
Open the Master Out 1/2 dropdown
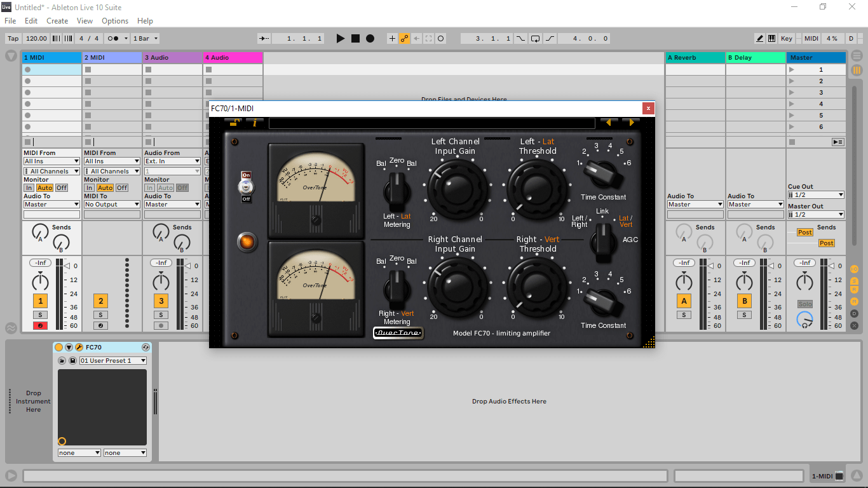click(817, 215)
